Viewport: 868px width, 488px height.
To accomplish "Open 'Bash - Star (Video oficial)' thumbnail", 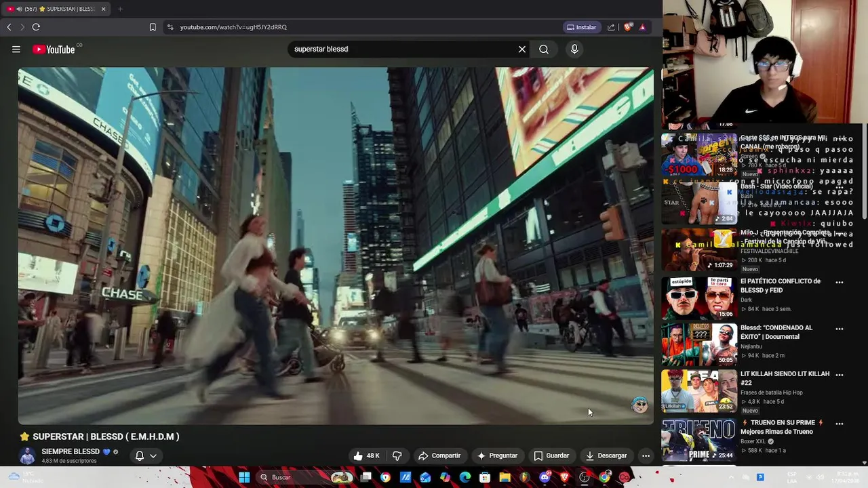I will tap(699, 202).
